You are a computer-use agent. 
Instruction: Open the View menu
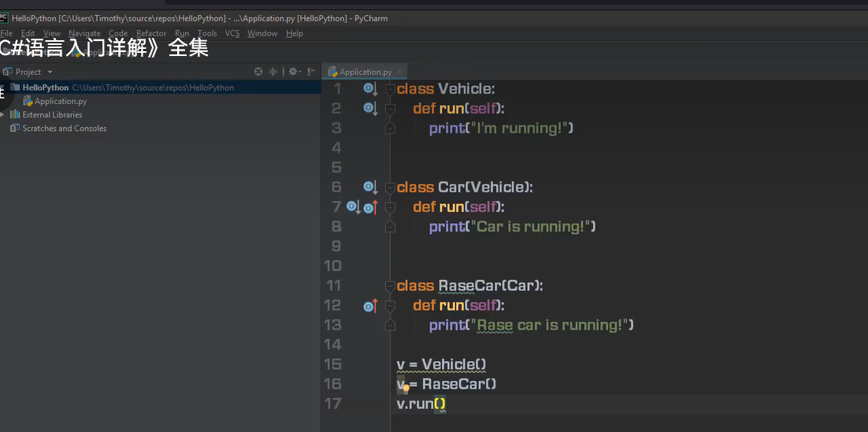tap(52, 33)
